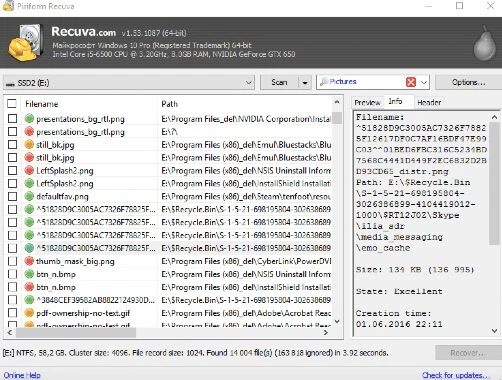The height and width of the screenshot is (380, 502).
Task: Click the Piriform pear logo
Action: [x=485, y=43]
